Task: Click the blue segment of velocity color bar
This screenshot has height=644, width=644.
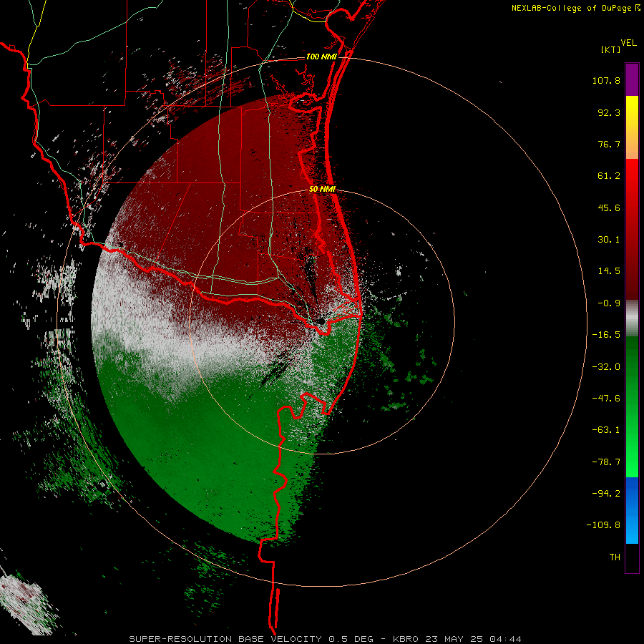Action: pos(632,510)
